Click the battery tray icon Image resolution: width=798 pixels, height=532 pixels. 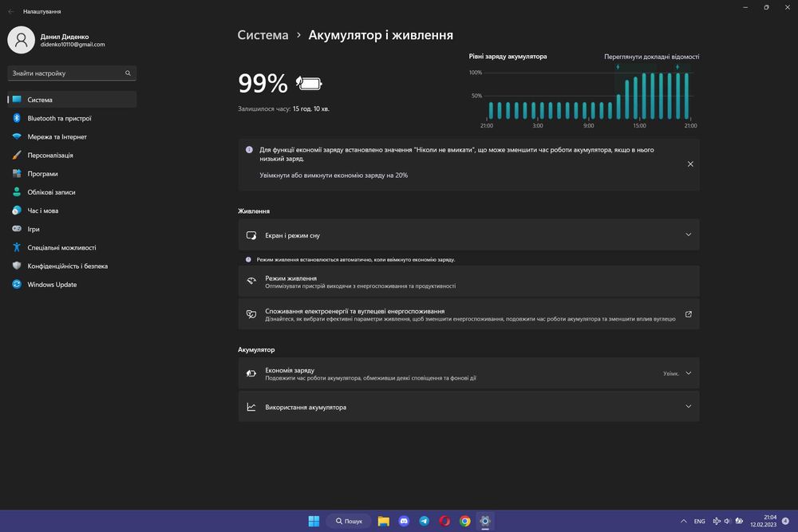[x=739, y=521]
